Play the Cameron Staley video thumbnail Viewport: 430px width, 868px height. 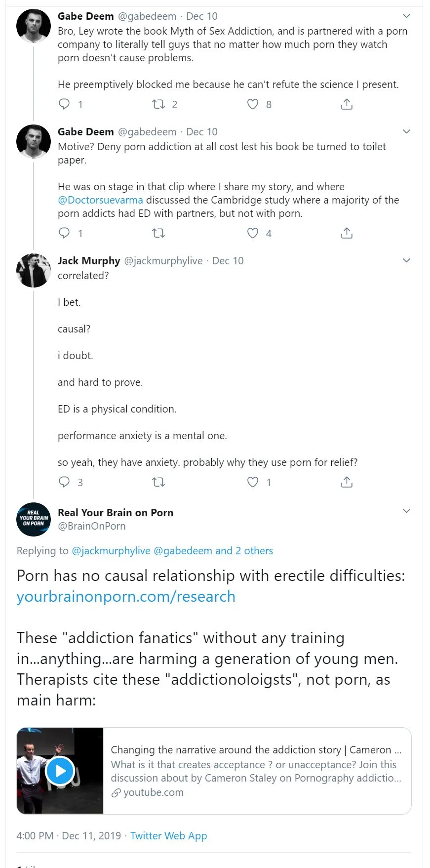coord(60,771)
